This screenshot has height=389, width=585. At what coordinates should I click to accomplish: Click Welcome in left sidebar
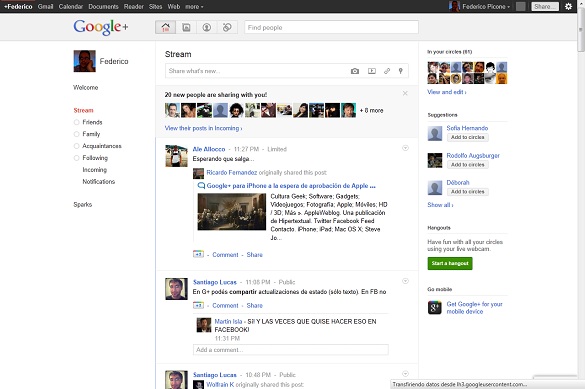point(85,87)
